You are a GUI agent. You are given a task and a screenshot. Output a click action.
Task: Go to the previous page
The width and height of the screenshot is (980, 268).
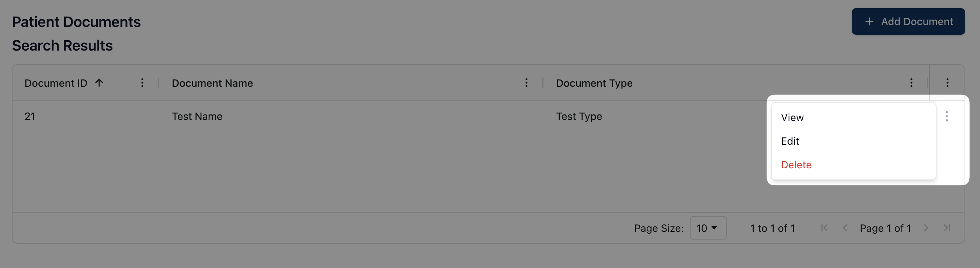pyautogui.click(x=845, y=228)
